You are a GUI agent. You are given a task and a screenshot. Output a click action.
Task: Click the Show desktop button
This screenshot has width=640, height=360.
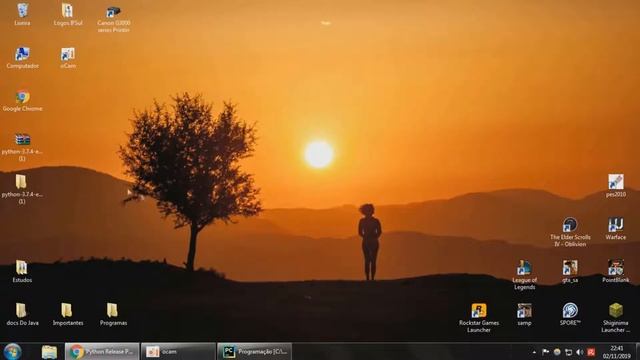coord(637,351)
